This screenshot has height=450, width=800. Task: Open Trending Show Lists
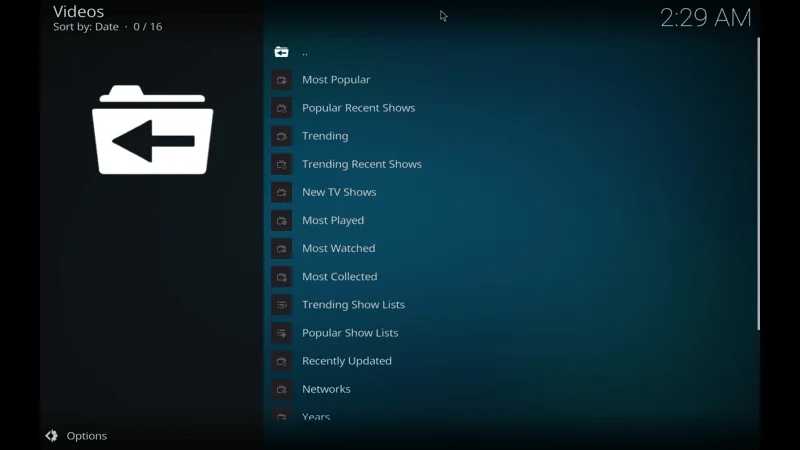(x=353, y=305)
